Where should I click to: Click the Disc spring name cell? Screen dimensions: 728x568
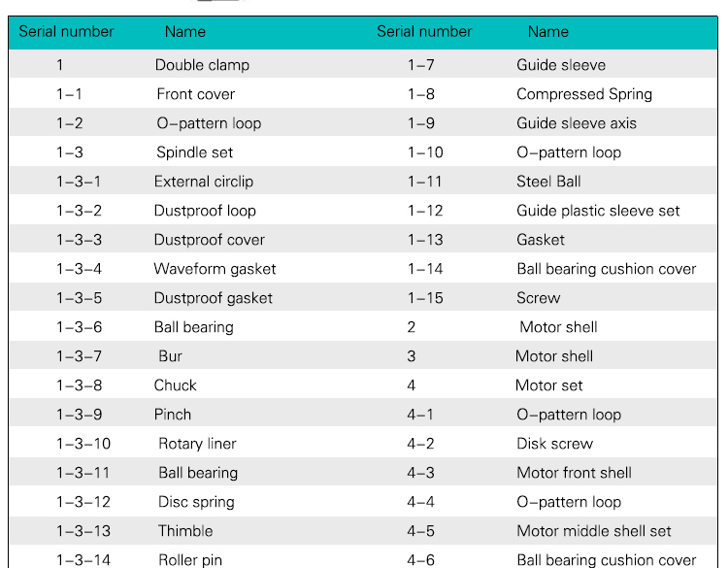coord(196,502)
